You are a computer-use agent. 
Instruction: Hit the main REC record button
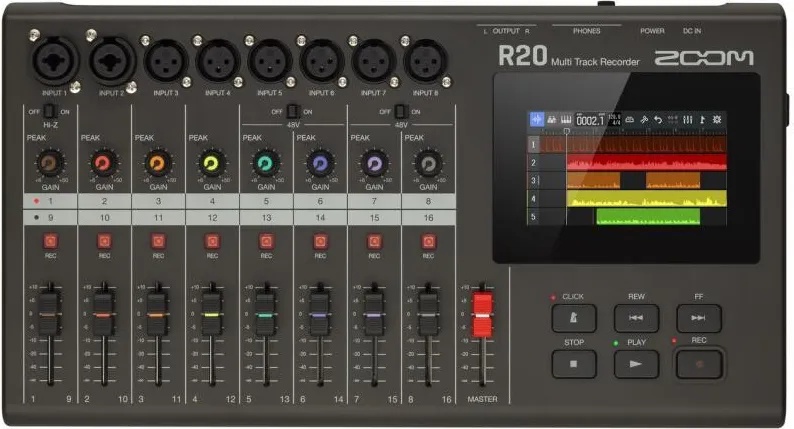pyautogui.click(x=699, y=364)
